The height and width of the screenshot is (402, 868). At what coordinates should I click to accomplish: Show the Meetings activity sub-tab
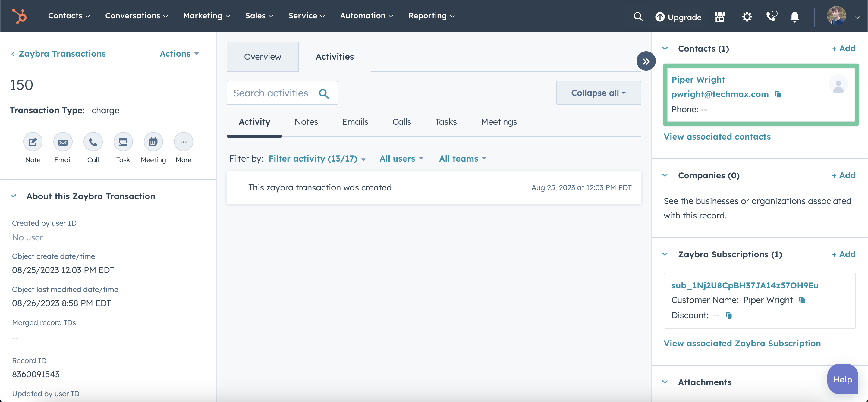click(x=499, y=122)
